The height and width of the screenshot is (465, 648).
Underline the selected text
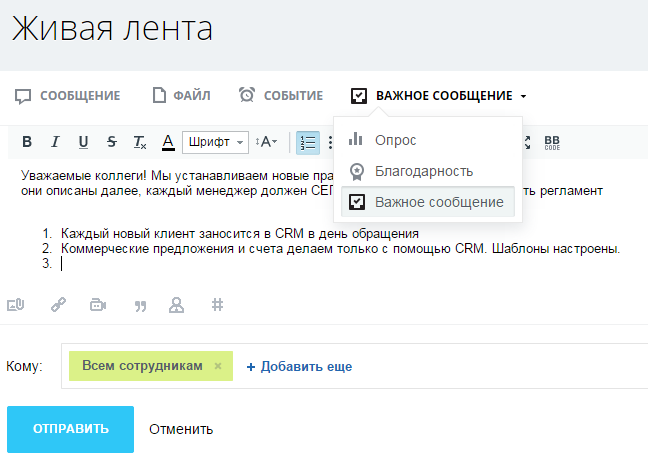[83, 142]
